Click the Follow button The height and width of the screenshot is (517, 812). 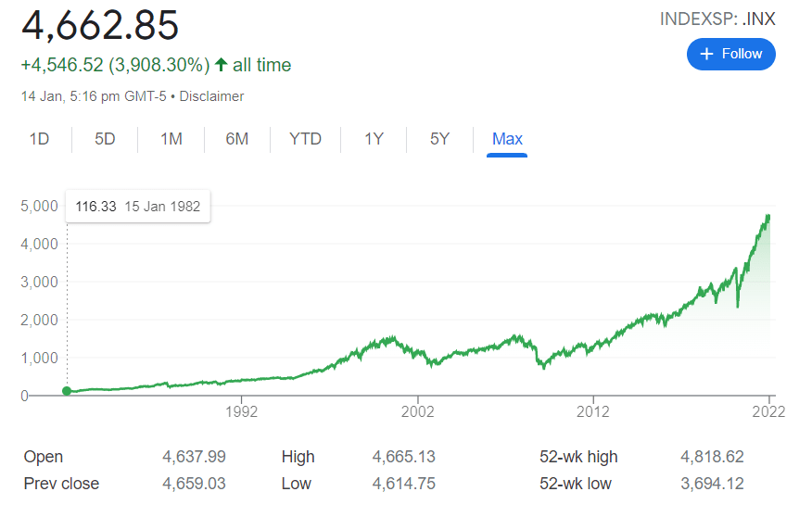pyautogui.click(x=730, y=54)
